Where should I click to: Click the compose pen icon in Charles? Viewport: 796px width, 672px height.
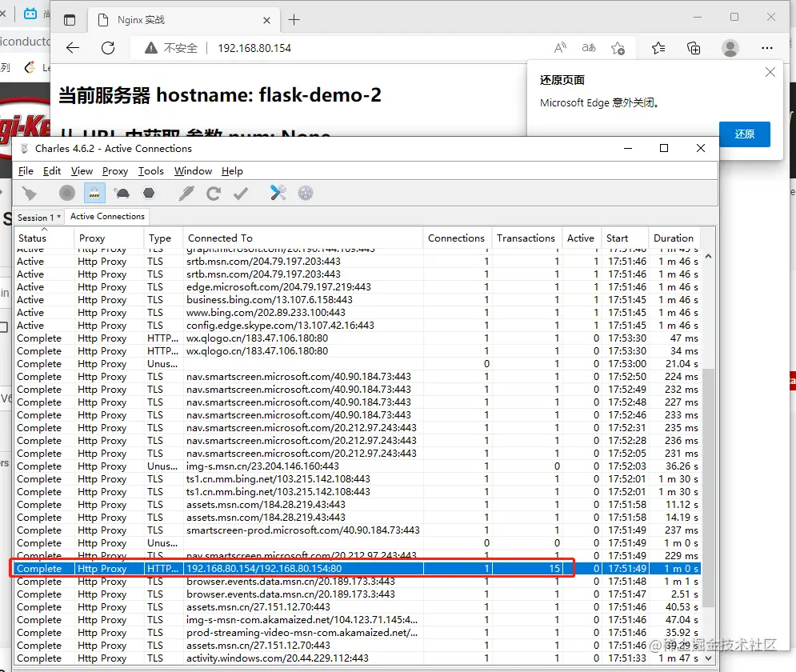coord(186,194)
